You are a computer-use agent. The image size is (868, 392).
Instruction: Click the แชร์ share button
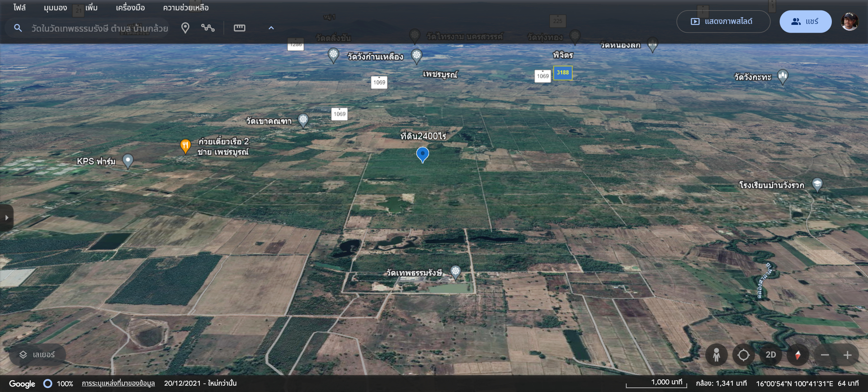click(x=805, y=22)
